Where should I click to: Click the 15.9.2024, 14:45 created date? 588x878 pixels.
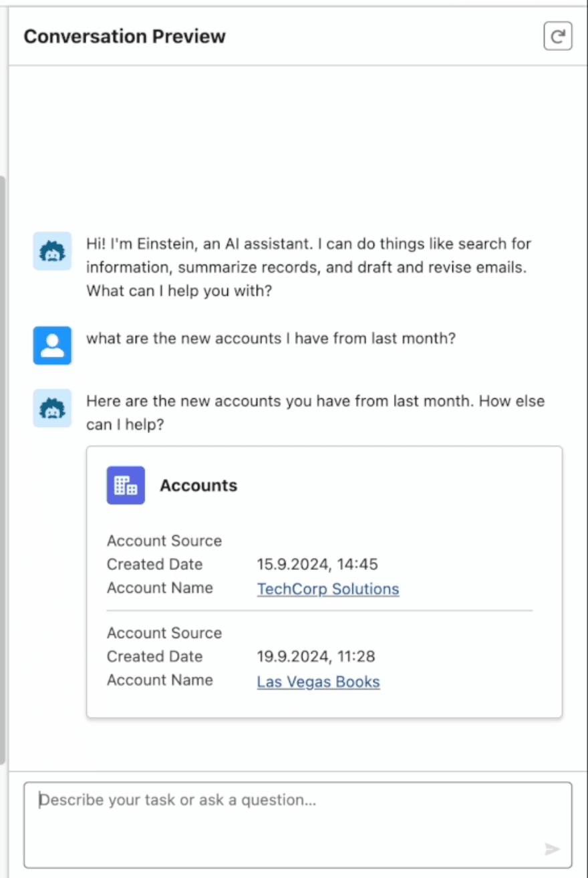(x=317, y=564)
